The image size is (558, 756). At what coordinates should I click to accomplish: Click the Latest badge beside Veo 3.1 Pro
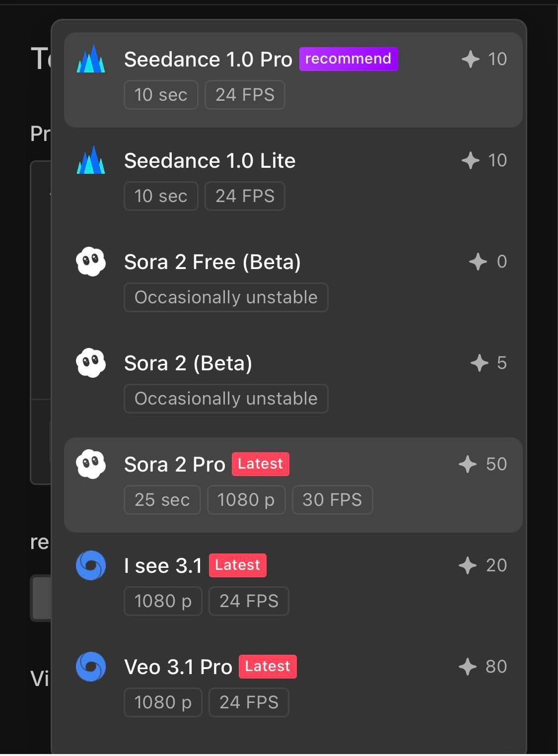[268, 666]
